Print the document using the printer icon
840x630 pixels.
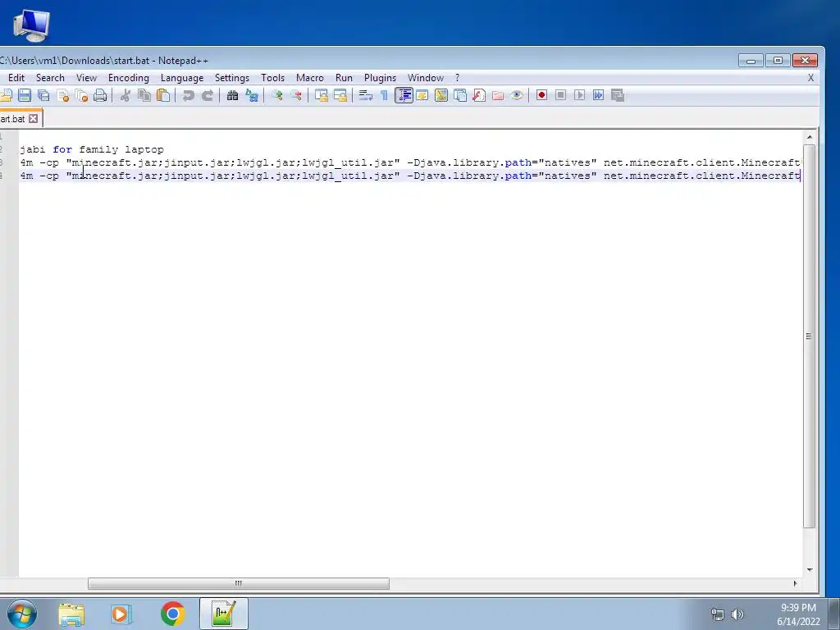pos(100,95)
